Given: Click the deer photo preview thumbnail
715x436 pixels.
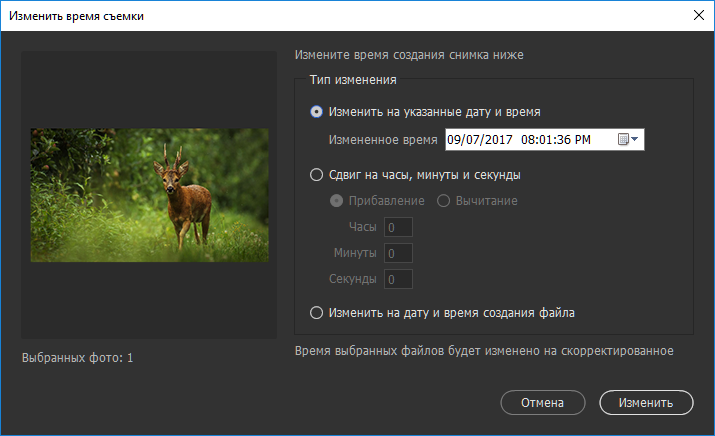Looking at the screenshot, I should point(150,195).
